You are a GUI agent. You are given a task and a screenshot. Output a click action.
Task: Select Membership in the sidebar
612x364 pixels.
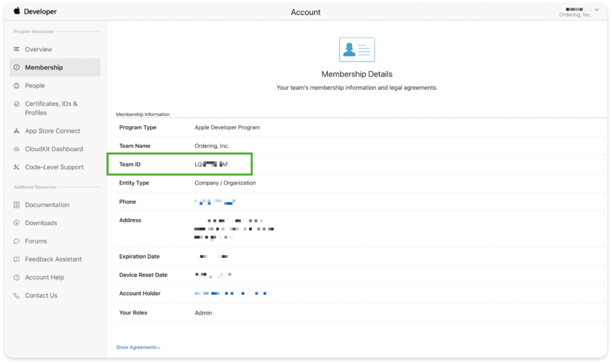pos(54,68)
